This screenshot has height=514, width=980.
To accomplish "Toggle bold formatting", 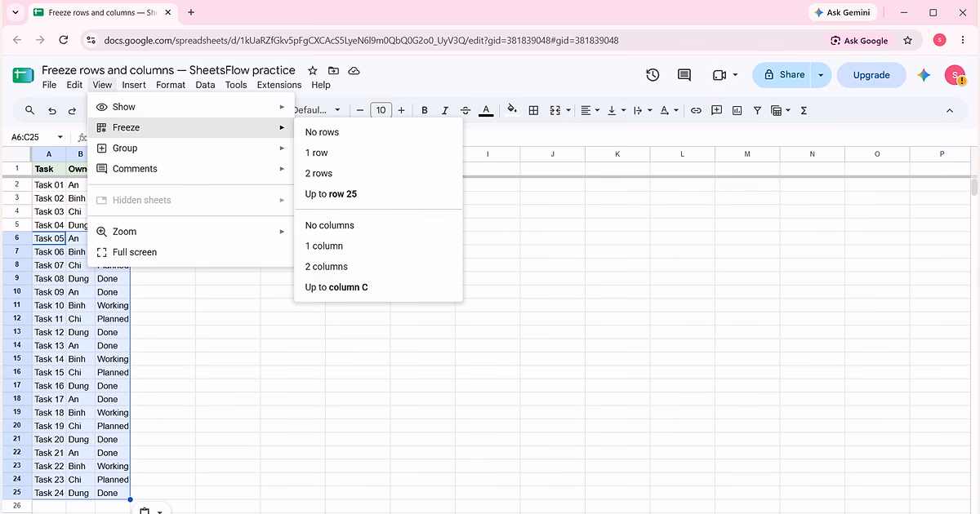I will [425, 110].
